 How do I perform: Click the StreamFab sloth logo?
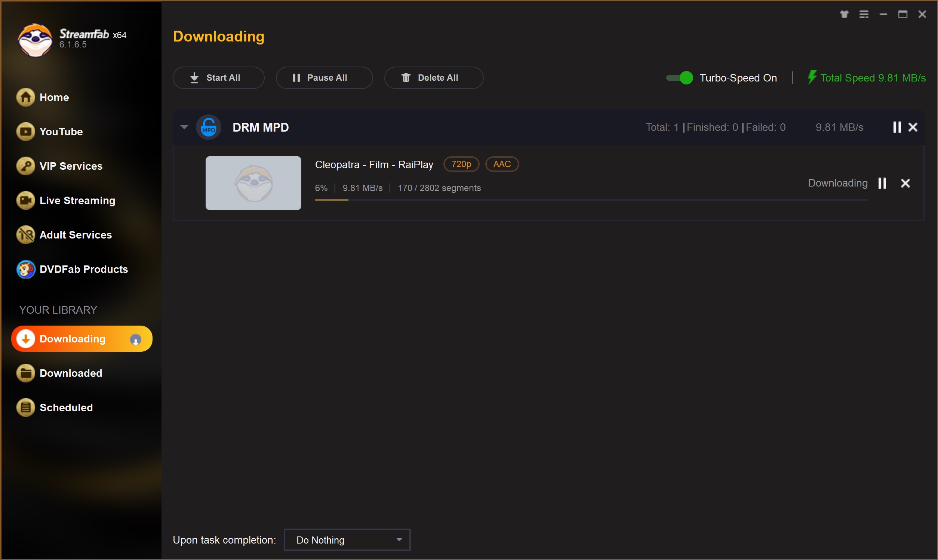[35, 40]
